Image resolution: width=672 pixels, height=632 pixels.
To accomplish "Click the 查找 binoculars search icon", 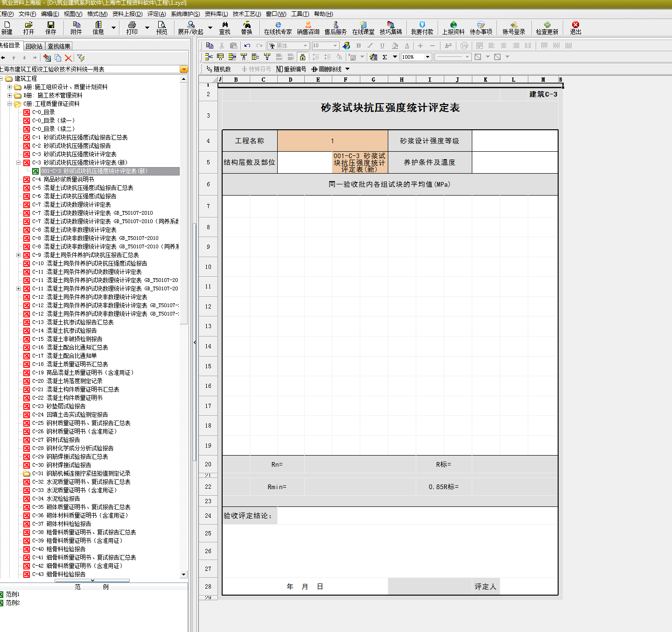I will pyautogui.click(x=225, y=28).
